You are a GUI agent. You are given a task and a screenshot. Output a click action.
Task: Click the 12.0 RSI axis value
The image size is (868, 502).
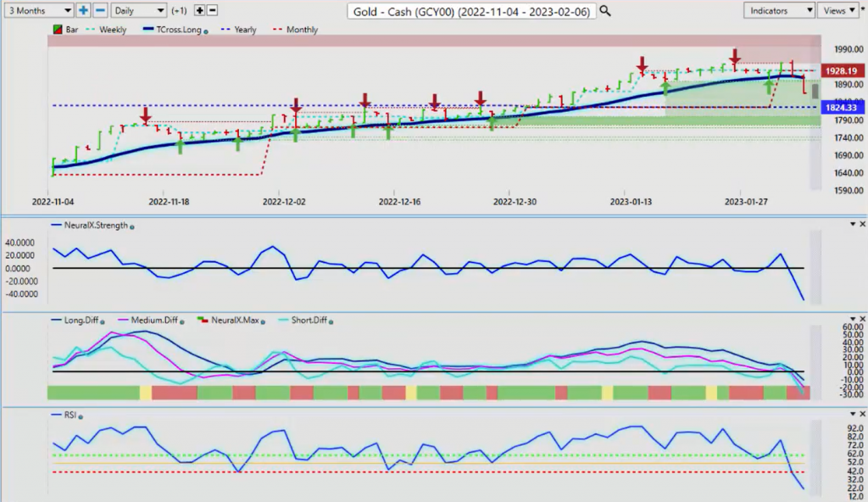point(855,496)
